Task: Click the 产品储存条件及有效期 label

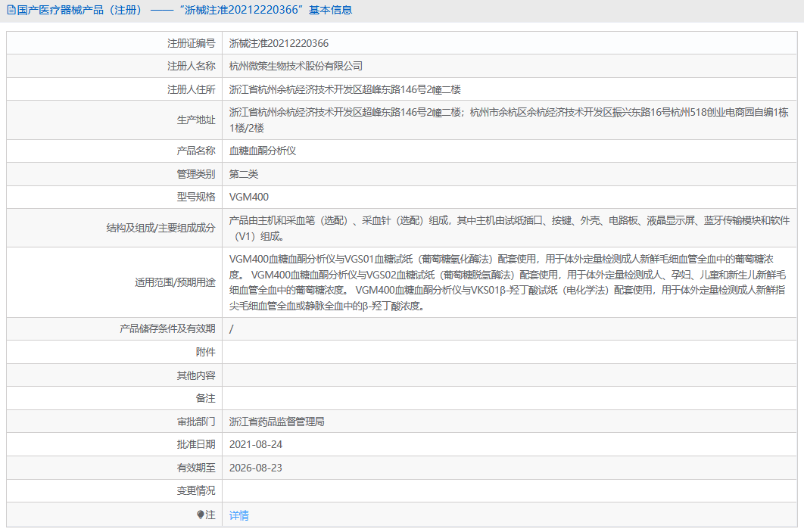Action: [167, 328]
